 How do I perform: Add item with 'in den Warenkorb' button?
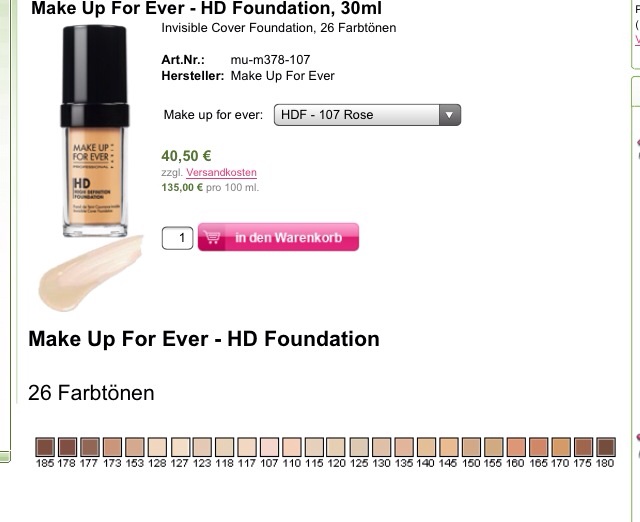278,237
